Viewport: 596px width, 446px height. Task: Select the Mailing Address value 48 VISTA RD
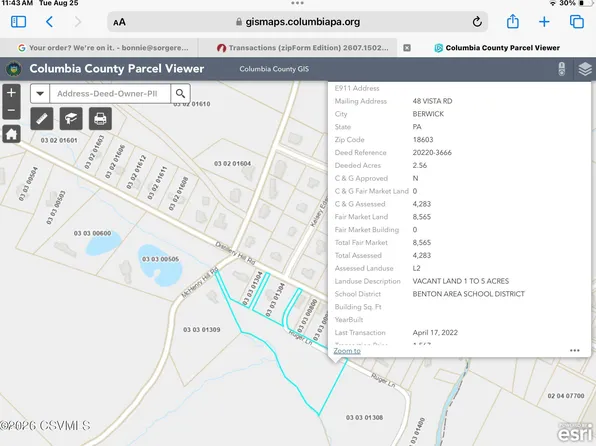pyautogui.click(x=432, y=101)
